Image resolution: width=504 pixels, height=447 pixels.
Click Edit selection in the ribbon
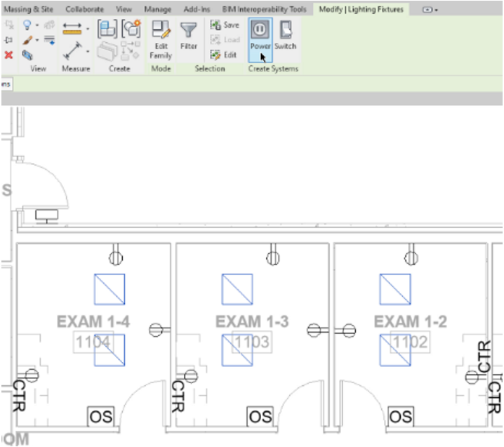(x=225, y=55)
